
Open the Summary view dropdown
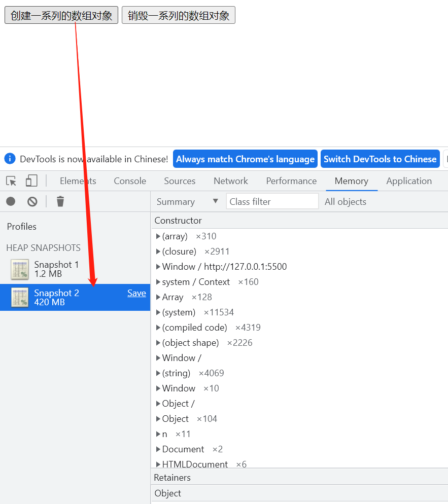tap(187, 202)
